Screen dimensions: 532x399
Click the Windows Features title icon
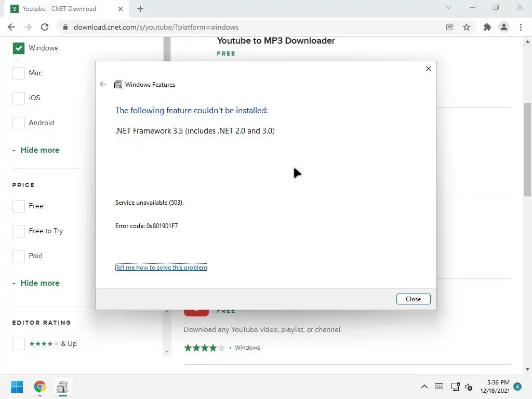click(x=118, y=85)
